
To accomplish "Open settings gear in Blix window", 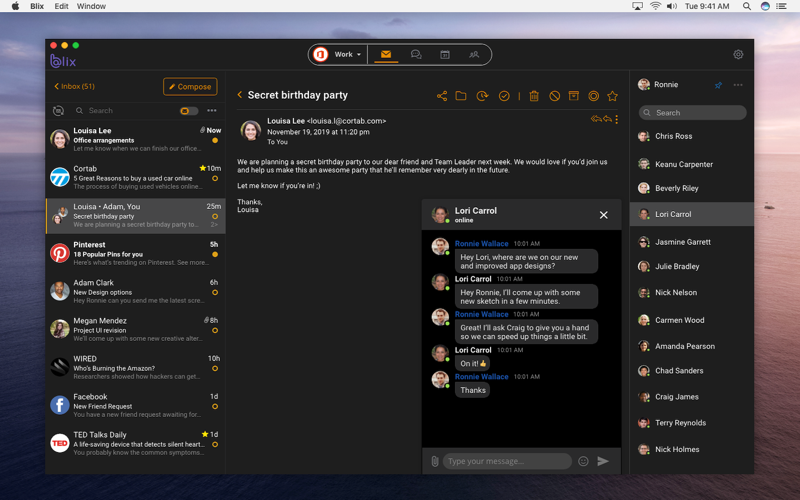I will 738,54.
